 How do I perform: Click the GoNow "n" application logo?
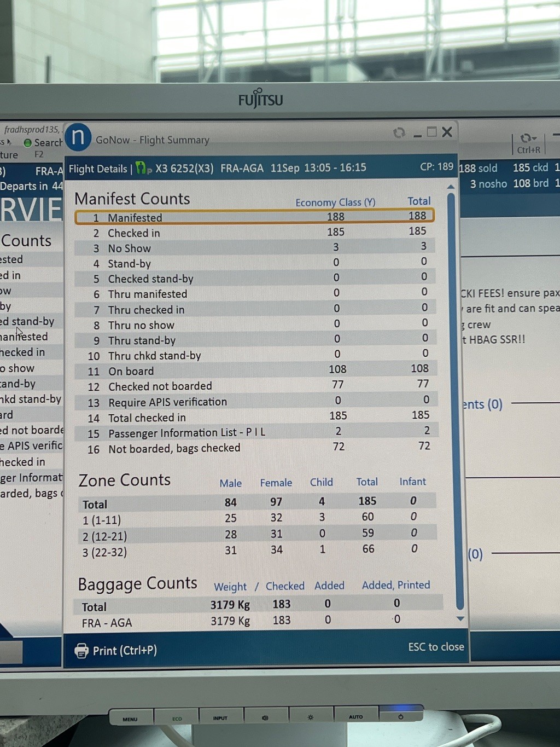[x=78, y=137]
